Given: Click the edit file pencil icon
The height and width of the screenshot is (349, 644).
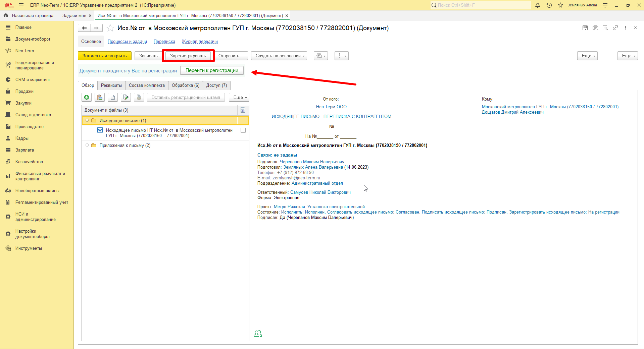Looking at the screenshot, I should pyautogui.click(x=126, y=97).
